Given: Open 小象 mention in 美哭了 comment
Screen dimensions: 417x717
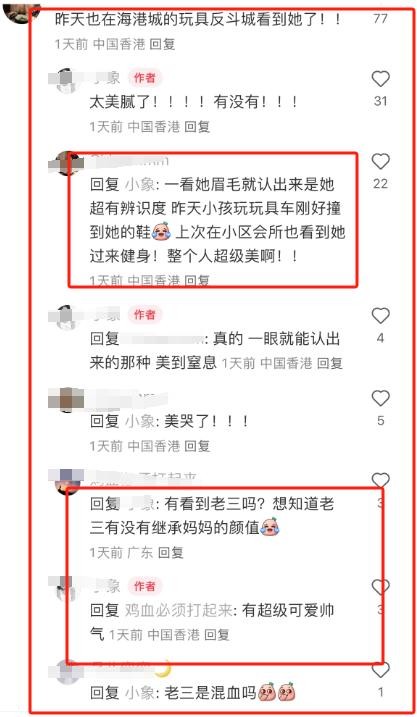Looking at the screenshot, I should [x=140, y=421].
